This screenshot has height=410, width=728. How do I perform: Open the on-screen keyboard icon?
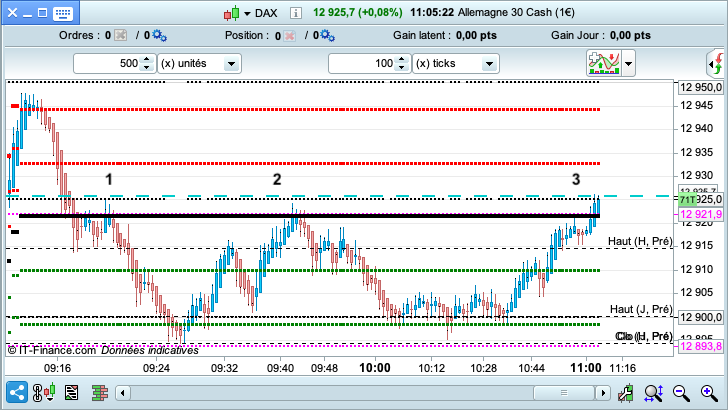(62, 13)
